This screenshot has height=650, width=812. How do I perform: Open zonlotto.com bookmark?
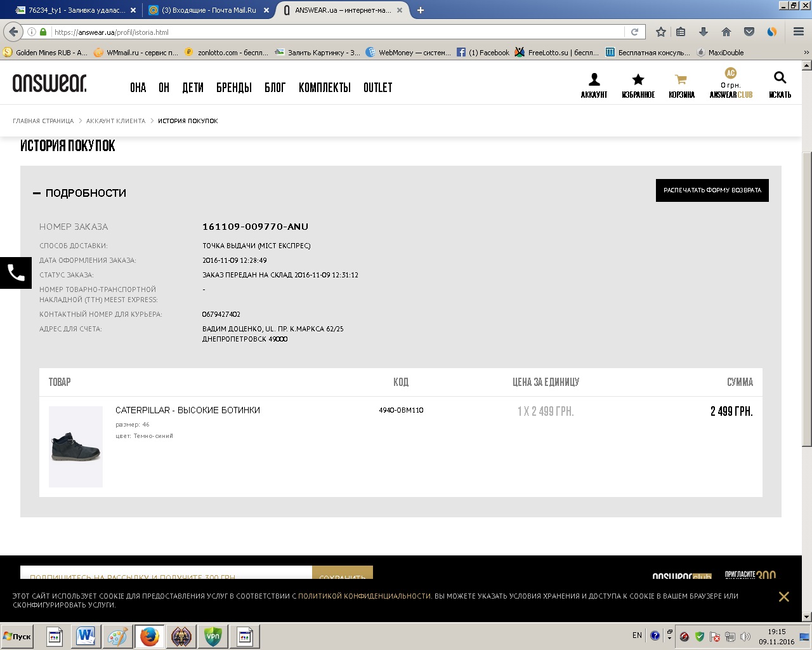[x=226, y=53]
